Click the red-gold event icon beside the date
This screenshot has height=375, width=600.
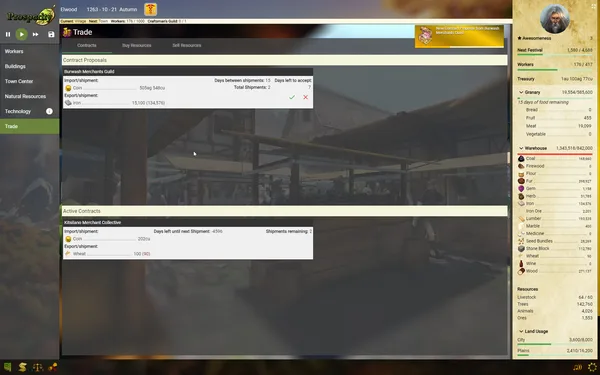[150, 9]
